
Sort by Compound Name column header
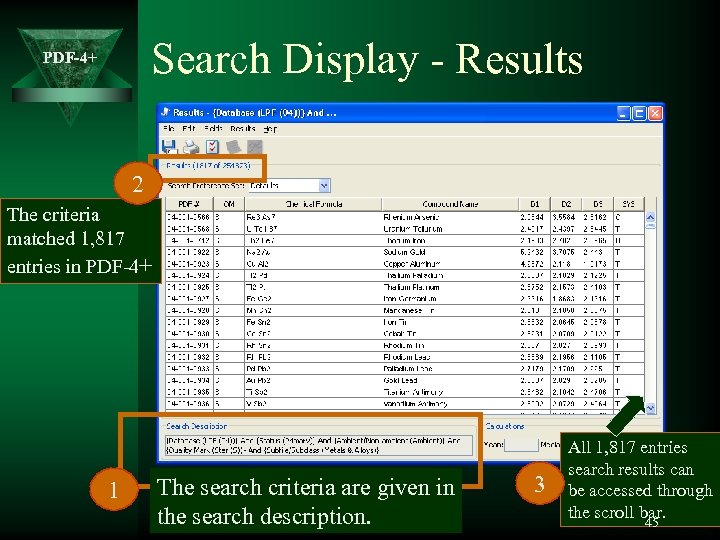[x=450, y=204]
